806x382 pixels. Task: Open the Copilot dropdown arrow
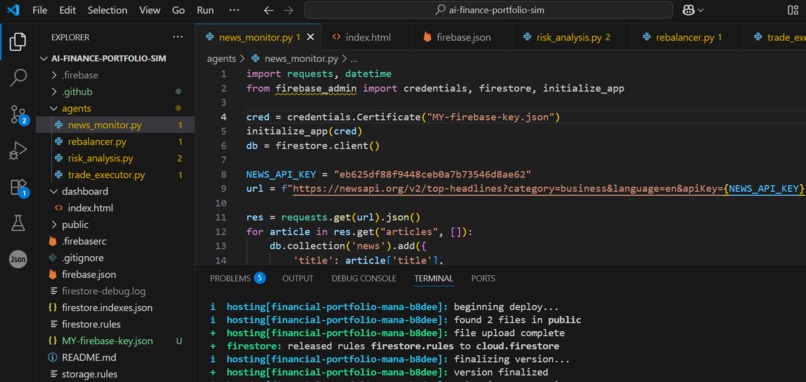[701, 10]
